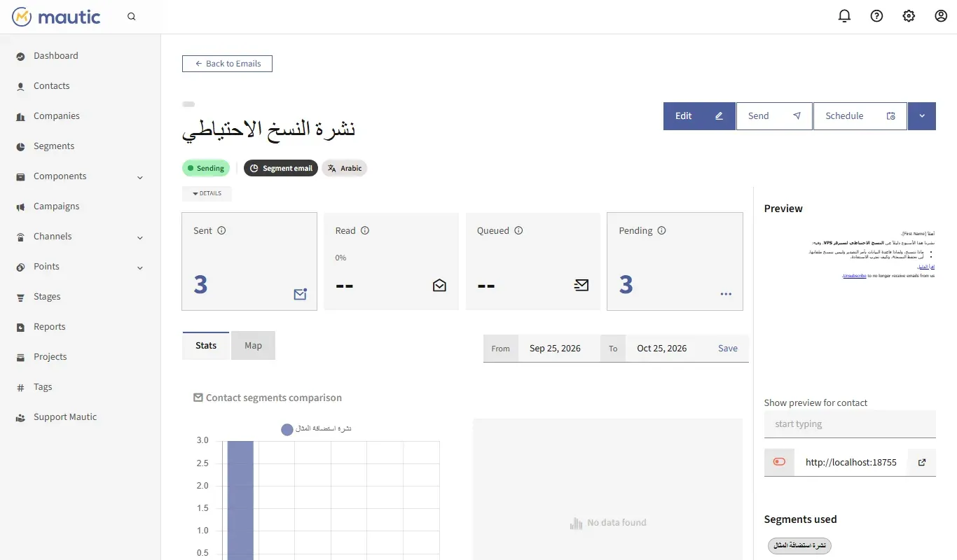957x560 pixels.
Task: Save the date range
Action: [x=728, y=349]
